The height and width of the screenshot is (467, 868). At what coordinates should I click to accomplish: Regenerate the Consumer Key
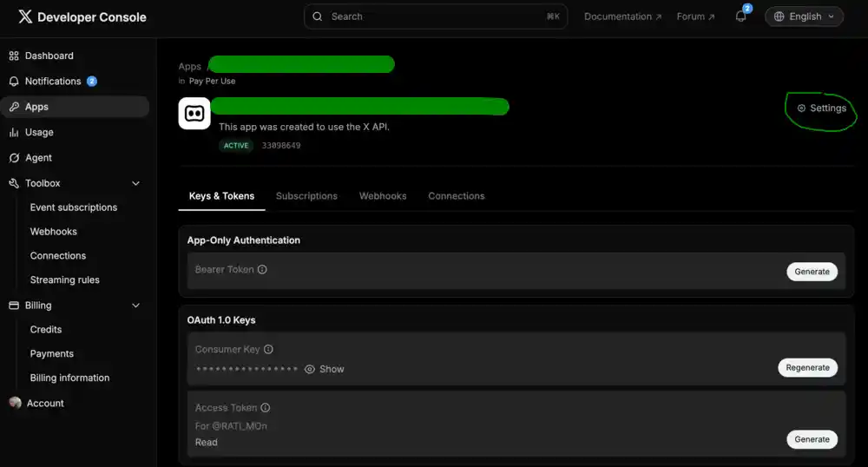click(807, 368)
